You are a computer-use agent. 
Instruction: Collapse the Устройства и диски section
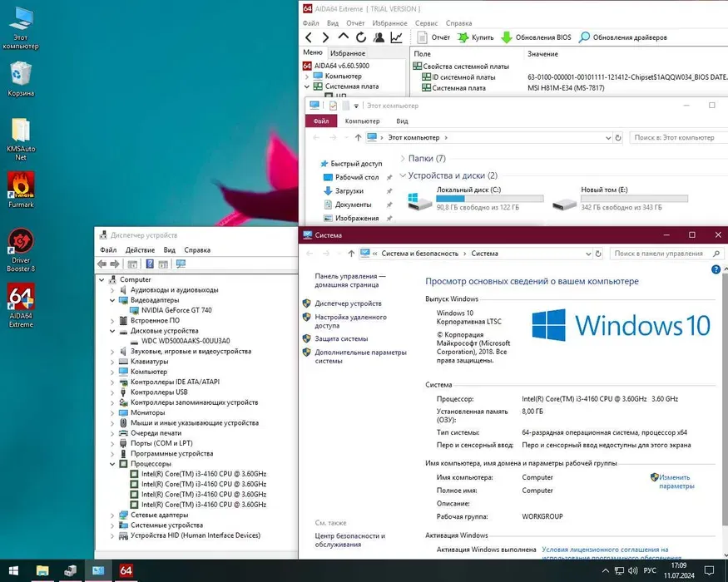[403, 176]
